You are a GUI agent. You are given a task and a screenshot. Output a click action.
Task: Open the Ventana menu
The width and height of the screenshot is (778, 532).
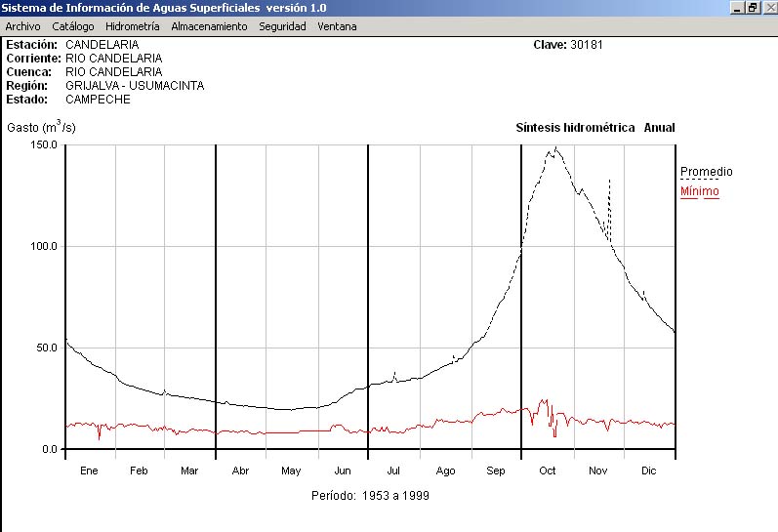[x=337, y=26]
